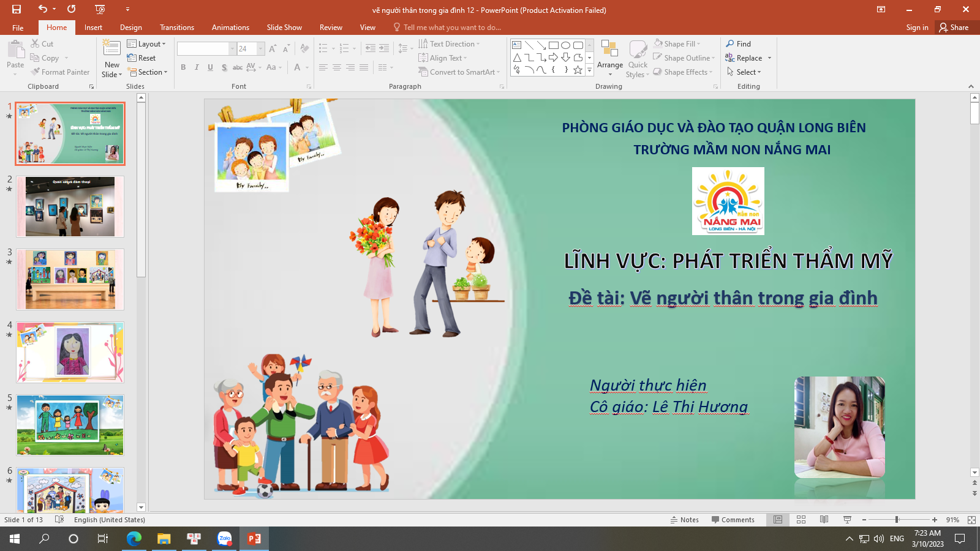Click the Save icon in title bar
Image resolution: width=980 pixels, height=551 pixels.
17,9
